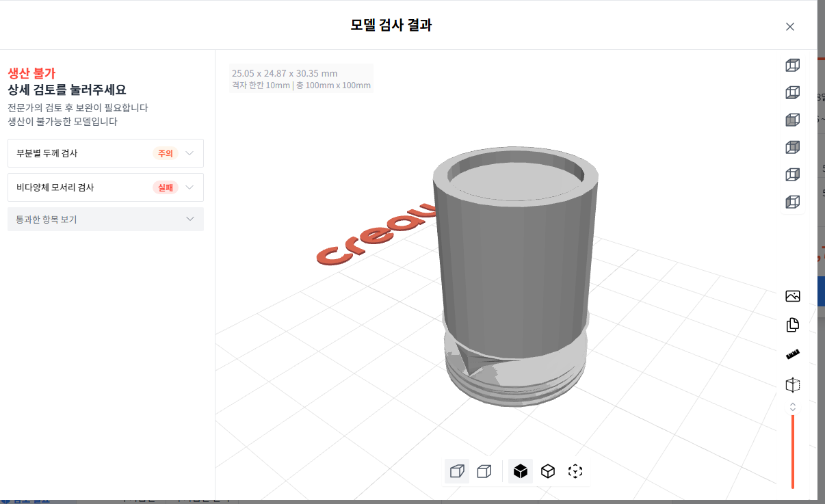Screen dimensions: 825x504
Task: Click the 상세 검토를 눌러주세요 heading
Action: (67, 90)
